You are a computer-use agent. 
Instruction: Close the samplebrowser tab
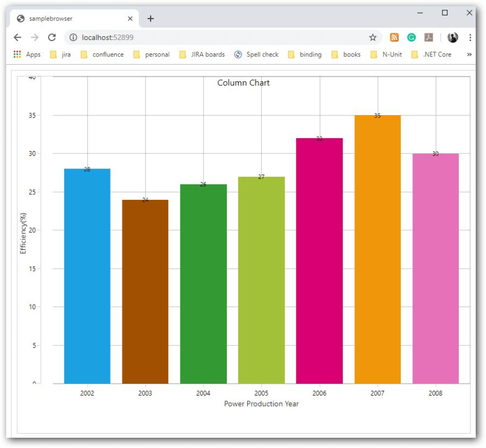coord(130,18)
